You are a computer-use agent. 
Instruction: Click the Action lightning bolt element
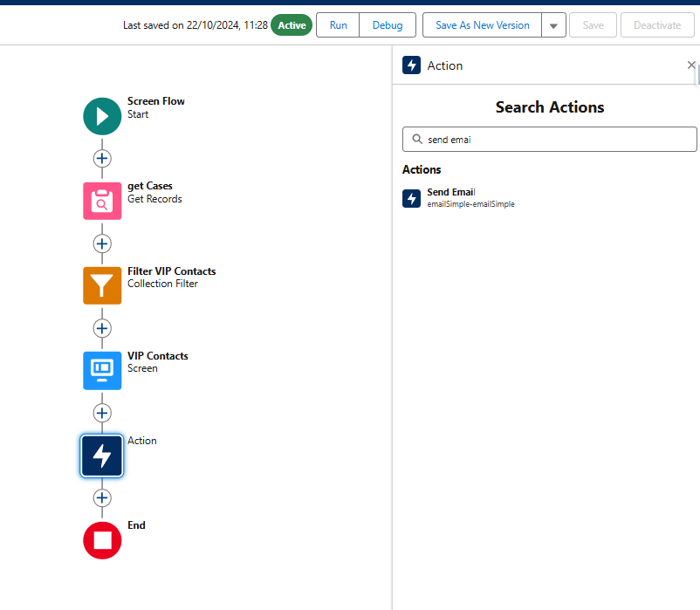[102, 456]
